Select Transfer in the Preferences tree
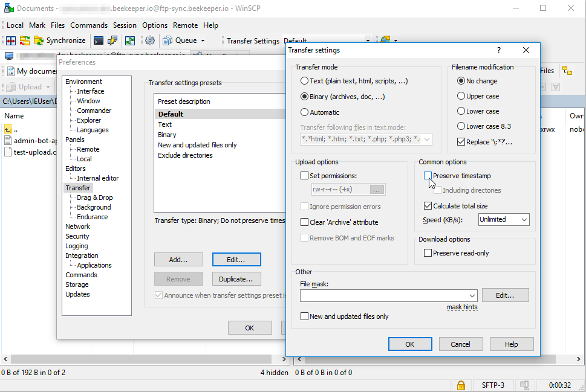The image size is (586, 392). point(78,188)
